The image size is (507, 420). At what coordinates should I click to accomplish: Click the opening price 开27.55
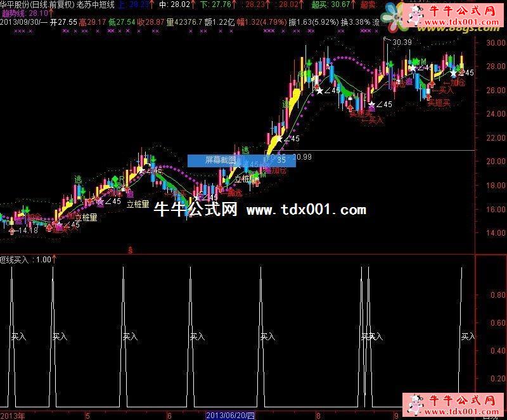(x=64, y=22)
